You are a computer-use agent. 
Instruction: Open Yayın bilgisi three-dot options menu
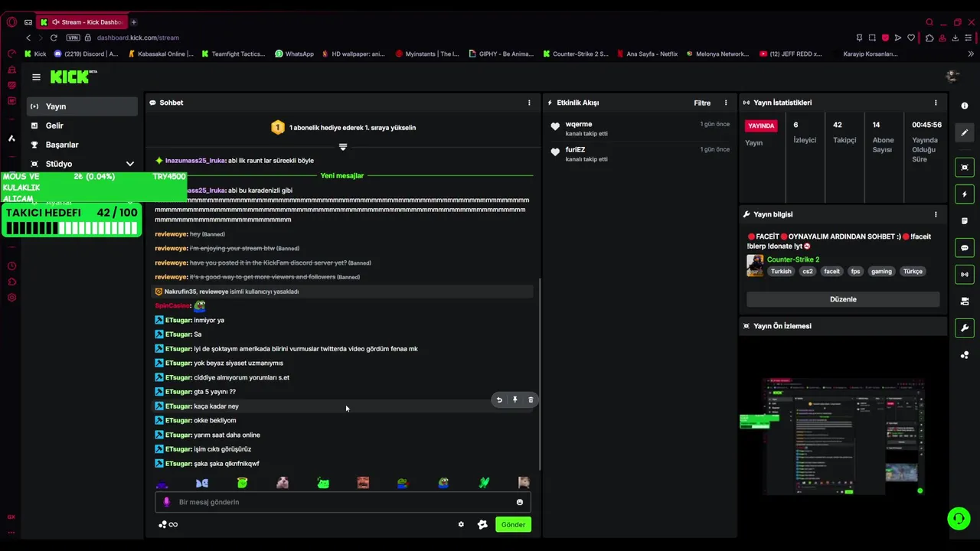(x=936, y=214)
